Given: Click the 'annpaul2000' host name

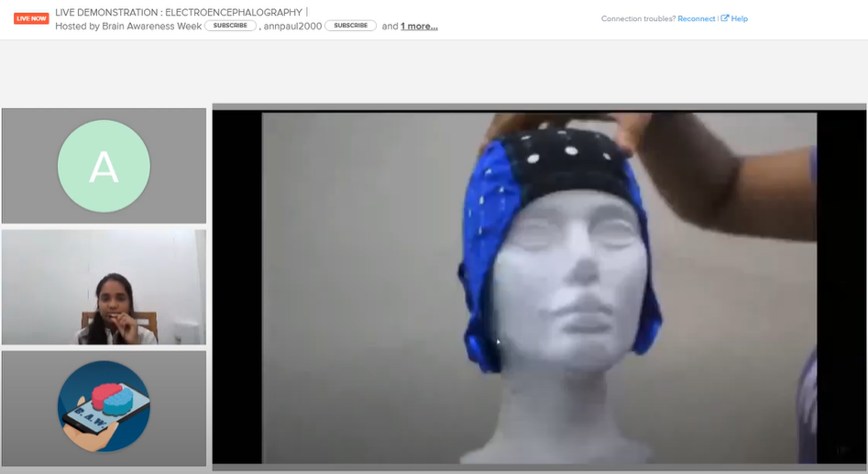Looking at the screenshot, I should point(292,26).
